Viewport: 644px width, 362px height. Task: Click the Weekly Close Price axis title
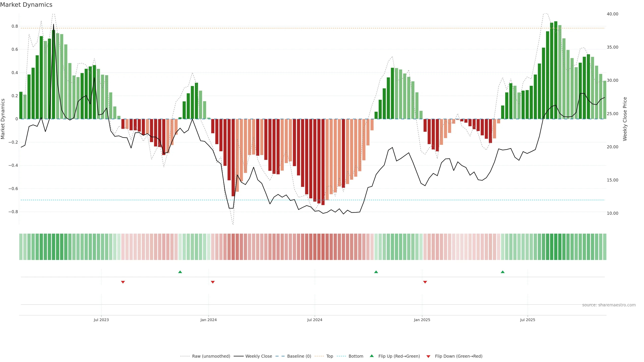tap(625, 119)
